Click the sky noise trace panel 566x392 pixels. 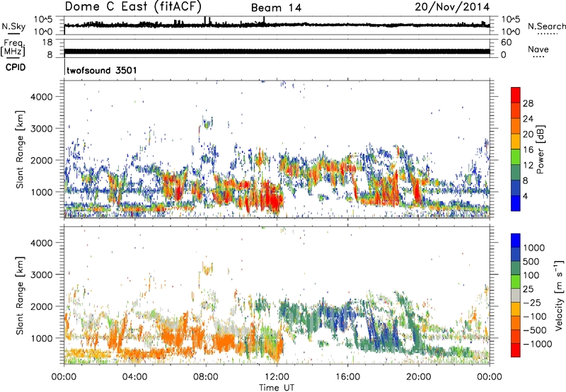tap(277, 25)
